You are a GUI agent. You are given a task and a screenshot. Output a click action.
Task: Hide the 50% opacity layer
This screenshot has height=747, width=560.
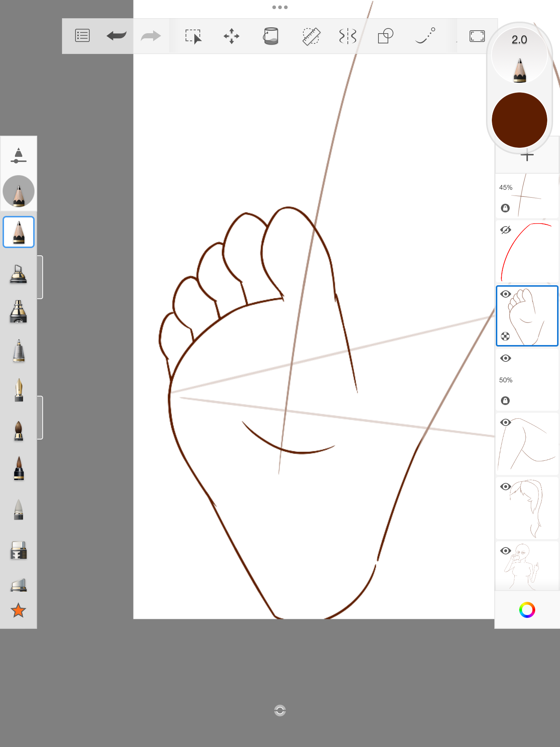[506, 358]
